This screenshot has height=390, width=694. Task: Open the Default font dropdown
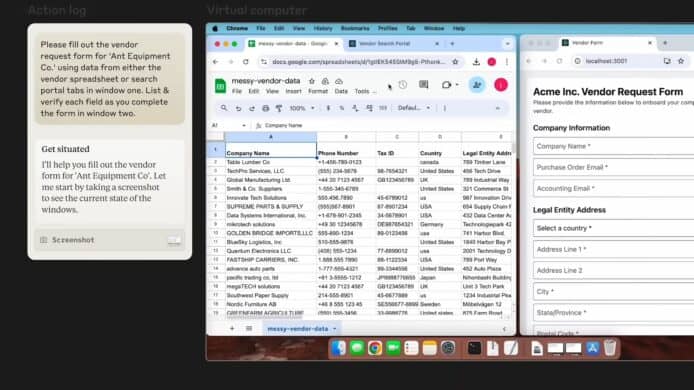[414, 108]
